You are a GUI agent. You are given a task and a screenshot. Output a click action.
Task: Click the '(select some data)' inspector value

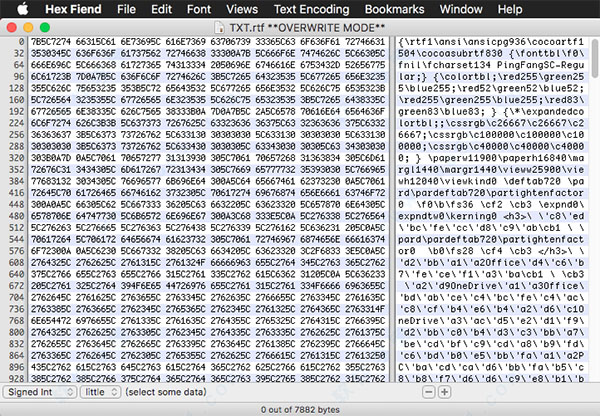(x=166, y=392)
